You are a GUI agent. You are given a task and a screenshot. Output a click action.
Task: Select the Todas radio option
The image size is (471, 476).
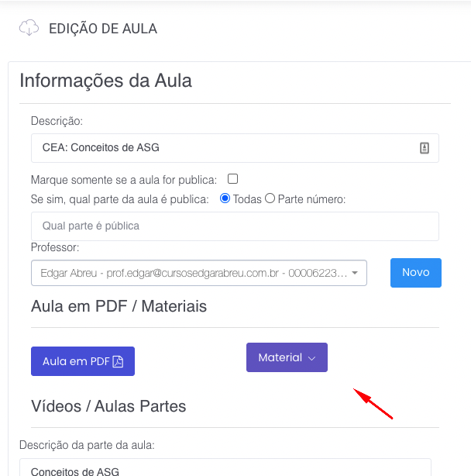point(225,198)
